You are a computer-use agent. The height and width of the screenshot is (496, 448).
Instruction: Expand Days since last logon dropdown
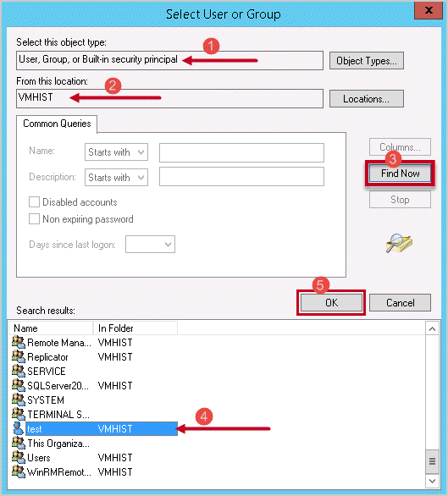coord(150,245)
